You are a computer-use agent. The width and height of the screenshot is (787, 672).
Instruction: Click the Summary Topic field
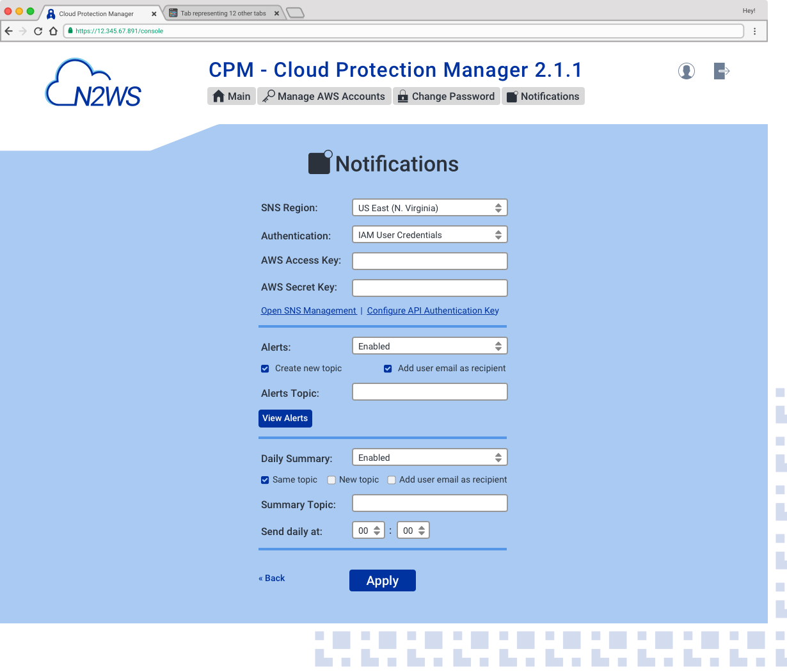point(430,503)
